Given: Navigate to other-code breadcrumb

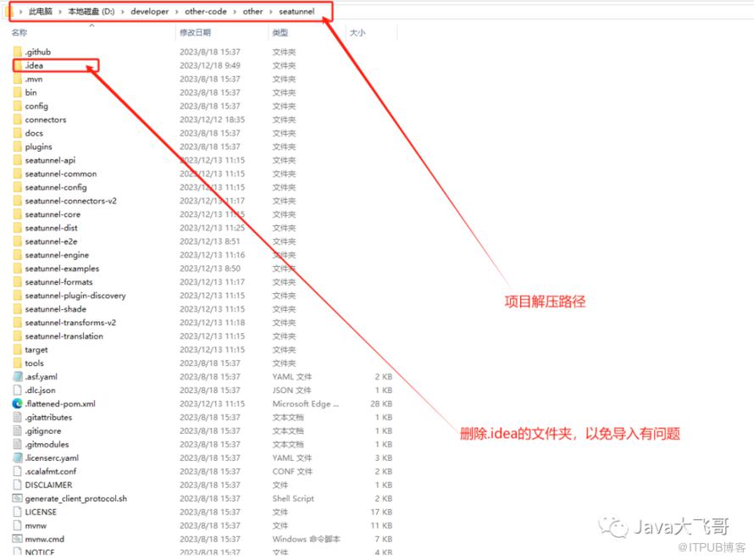Looking at the screenshot, I should [206, 12].
